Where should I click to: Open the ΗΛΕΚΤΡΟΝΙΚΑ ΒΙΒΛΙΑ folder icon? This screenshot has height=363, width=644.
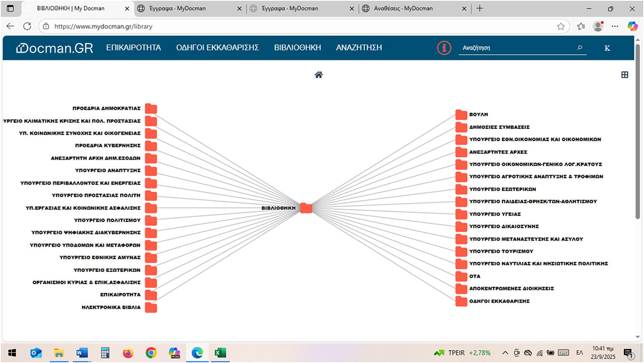point(151,307)
